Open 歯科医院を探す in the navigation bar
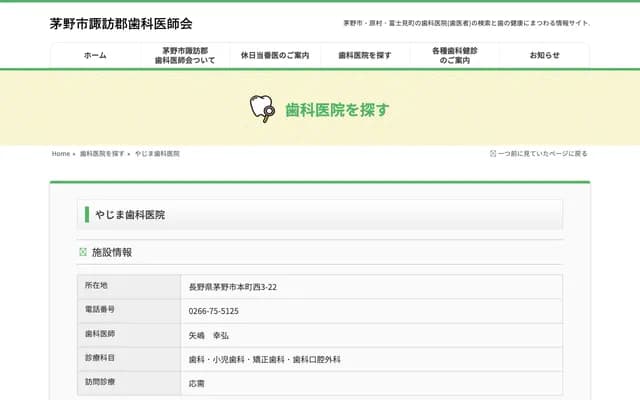The width and height of the screenshot is (640, 400). pyautogui.click(x=364, y=55)
